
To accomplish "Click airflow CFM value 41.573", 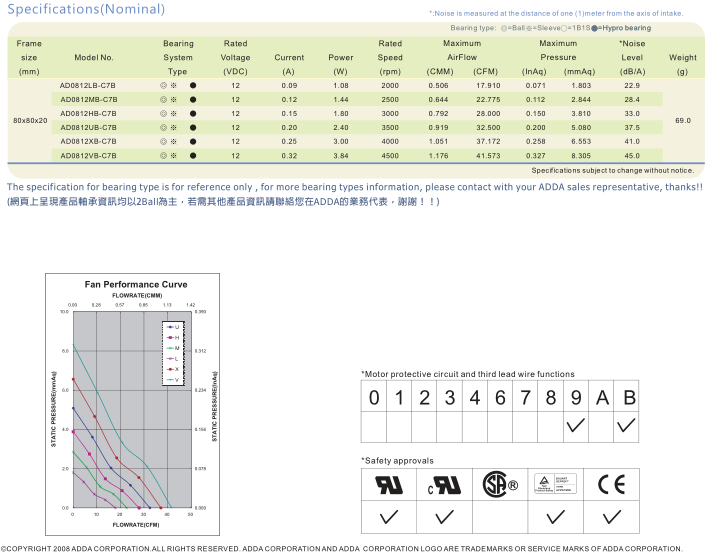I will (488, 156).
